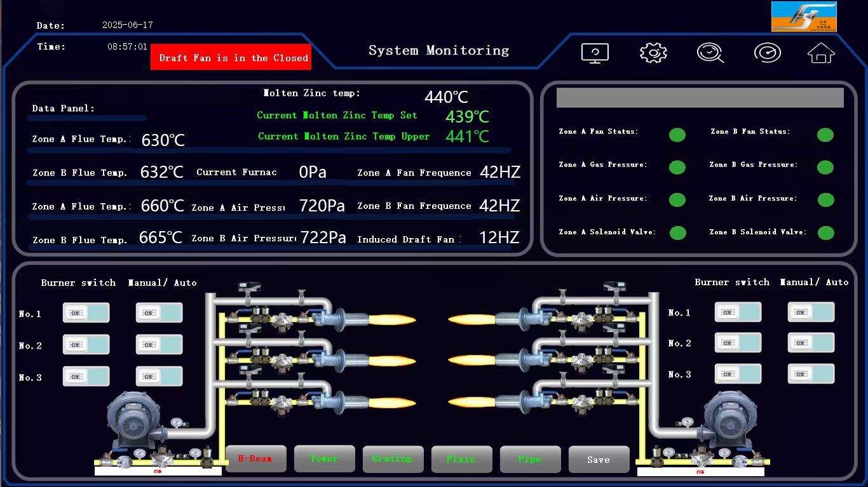Toggle left No.1 burner switch
The width and height of the screenshot is (868, 487).
(86, 313)
